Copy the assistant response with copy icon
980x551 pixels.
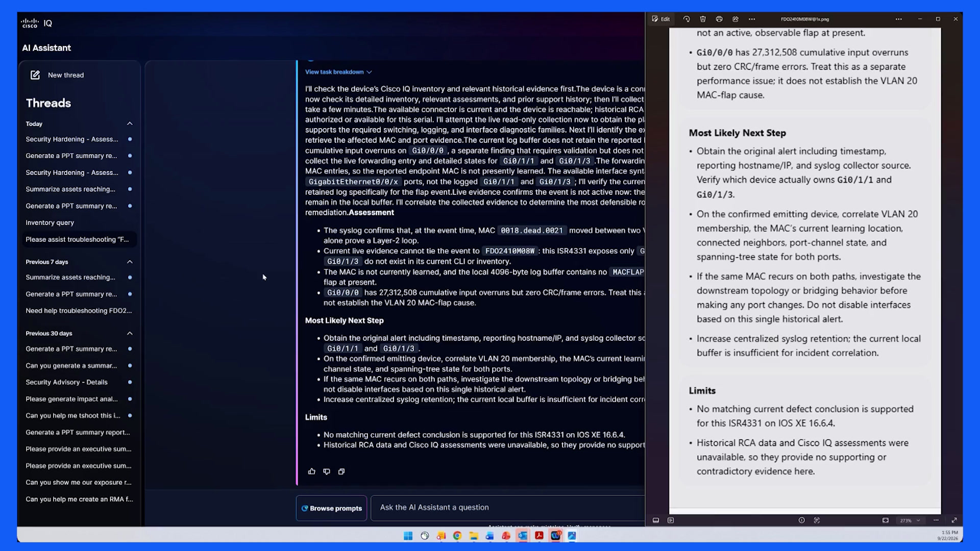click(x=341, y=471)
